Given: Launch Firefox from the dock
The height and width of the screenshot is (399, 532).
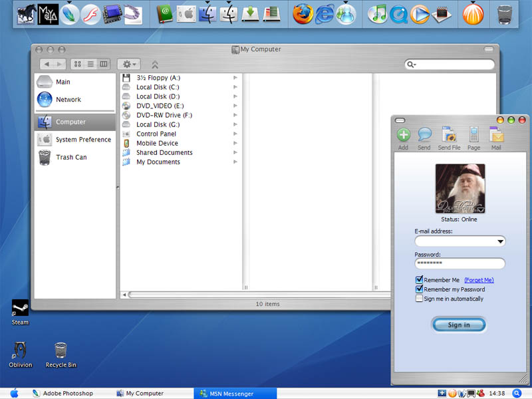Looking at the screenshot, I should pyautogui.click(x=303, y=15).
